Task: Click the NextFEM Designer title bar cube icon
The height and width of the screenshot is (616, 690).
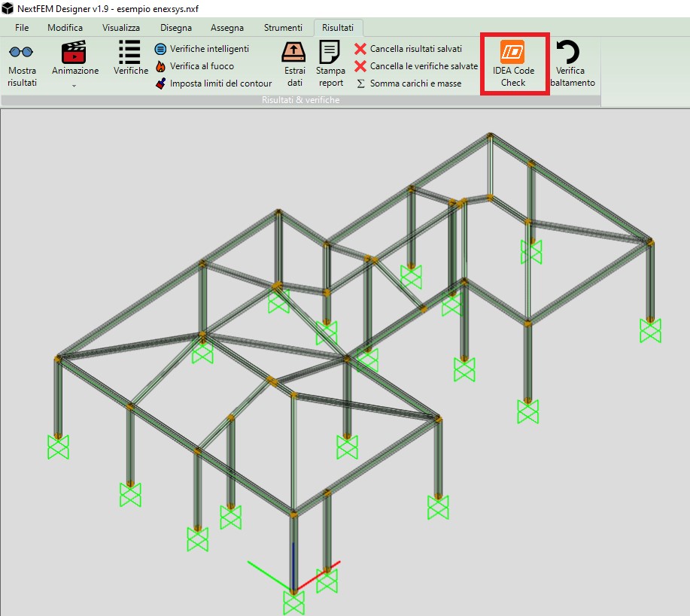Action: click(x=8, y=8)
